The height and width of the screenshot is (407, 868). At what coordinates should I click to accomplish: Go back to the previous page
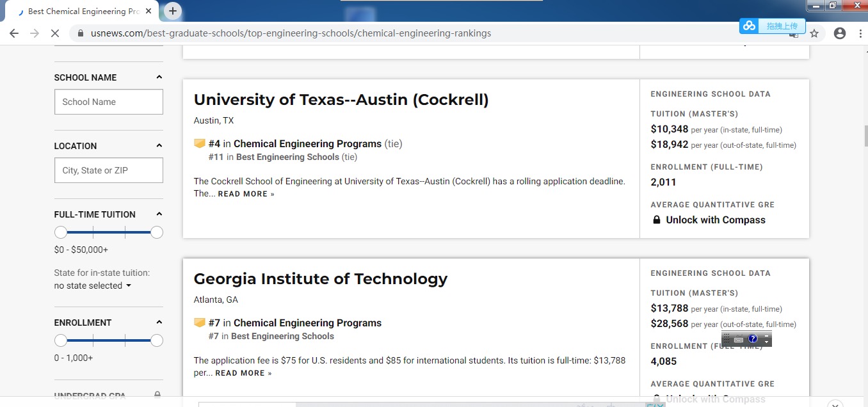(x=14, y=33)
